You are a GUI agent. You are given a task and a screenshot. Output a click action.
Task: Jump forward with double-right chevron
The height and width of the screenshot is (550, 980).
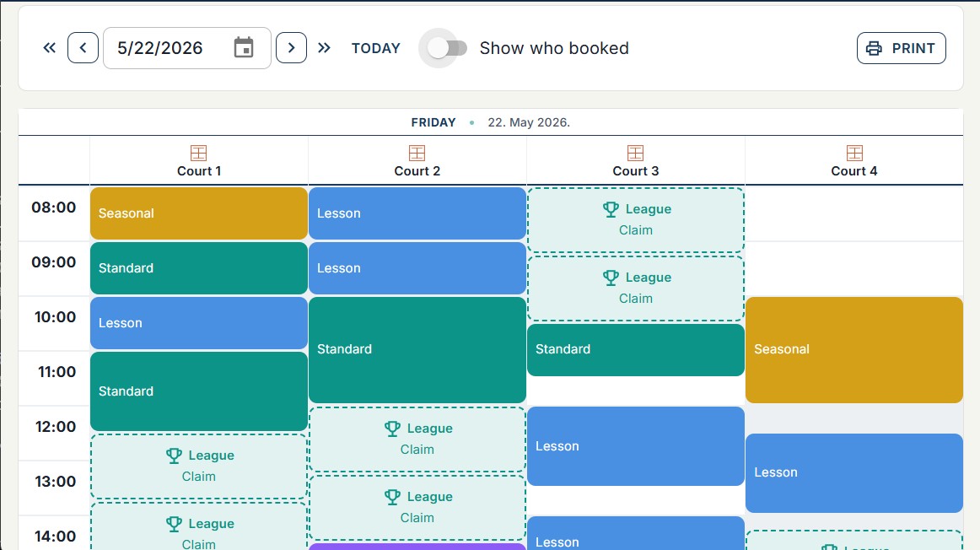(324, 48)
